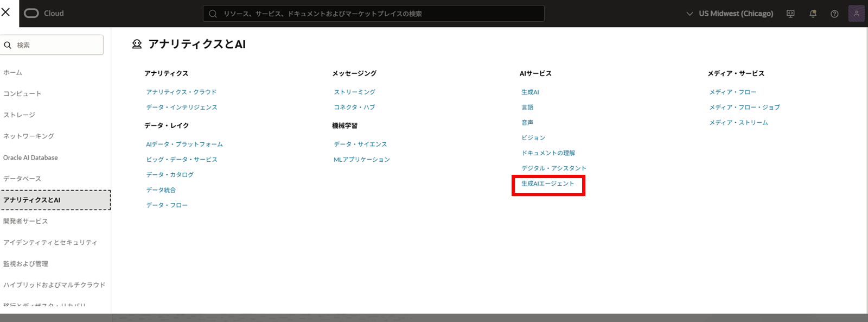Open データ・サイエンス link
Image resolution: width=868 pixels, height=322 pixels.
point(361,144)
